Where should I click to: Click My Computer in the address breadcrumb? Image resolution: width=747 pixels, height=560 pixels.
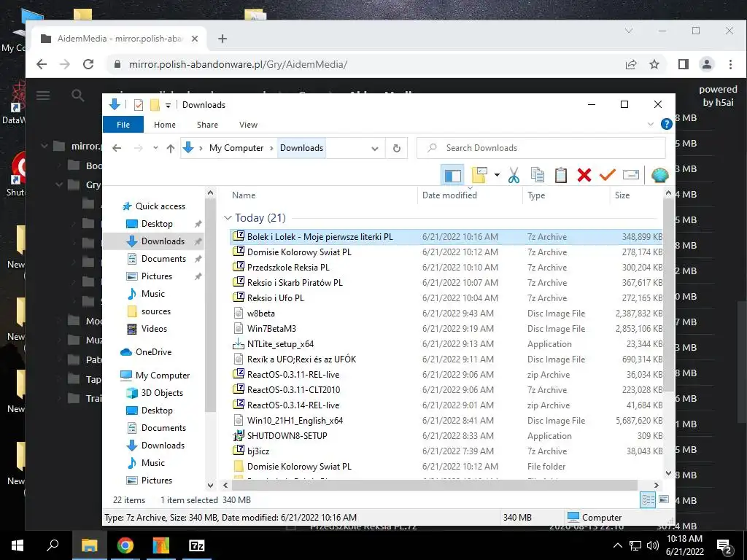[x=236, y=148]
